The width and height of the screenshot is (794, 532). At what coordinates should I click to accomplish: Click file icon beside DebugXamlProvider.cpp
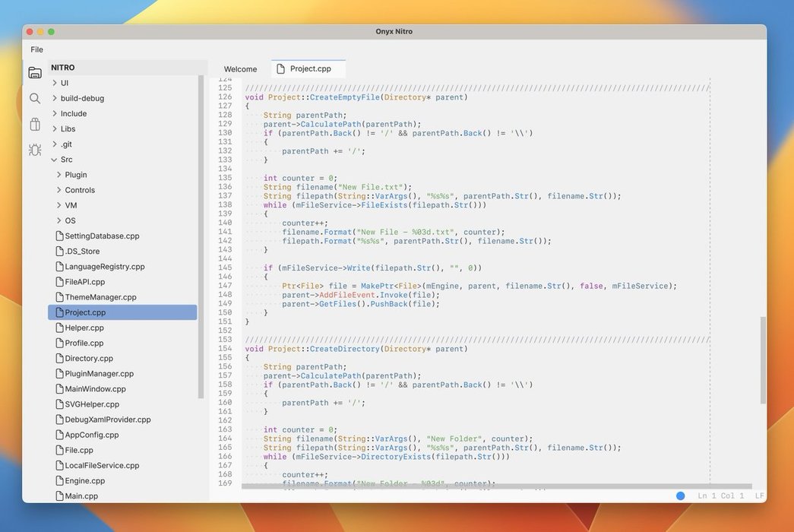[x=59, y=419]
